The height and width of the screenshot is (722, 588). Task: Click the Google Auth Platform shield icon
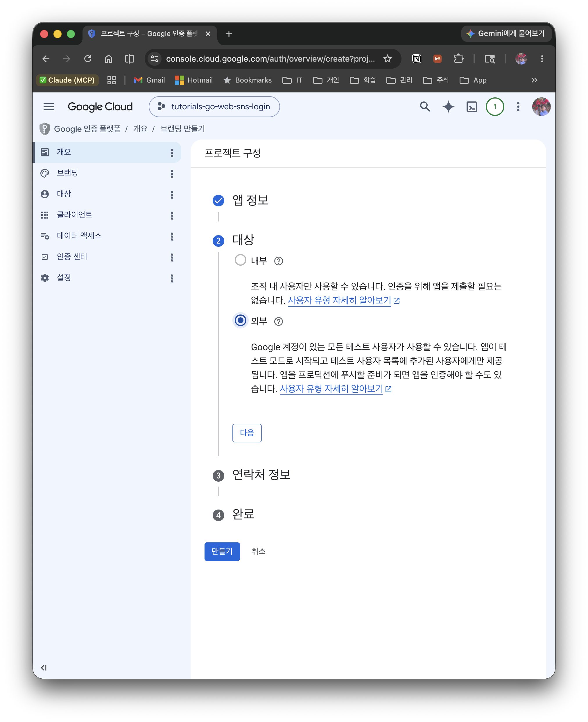45,129
